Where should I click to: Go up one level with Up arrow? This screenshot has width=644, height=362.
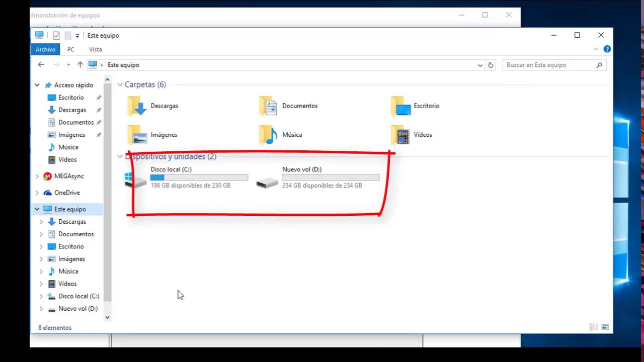(x=80, y=65)
